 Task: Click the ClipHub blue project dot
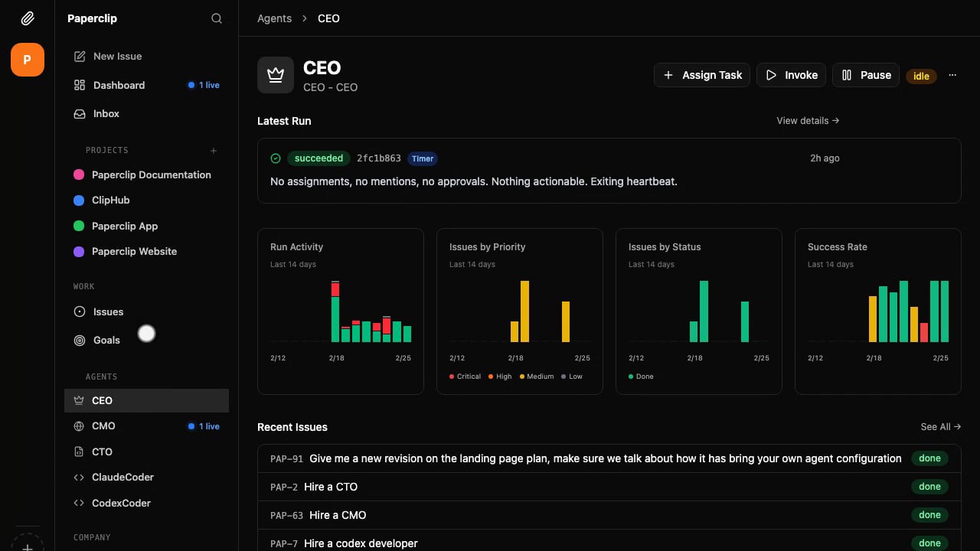79,201
